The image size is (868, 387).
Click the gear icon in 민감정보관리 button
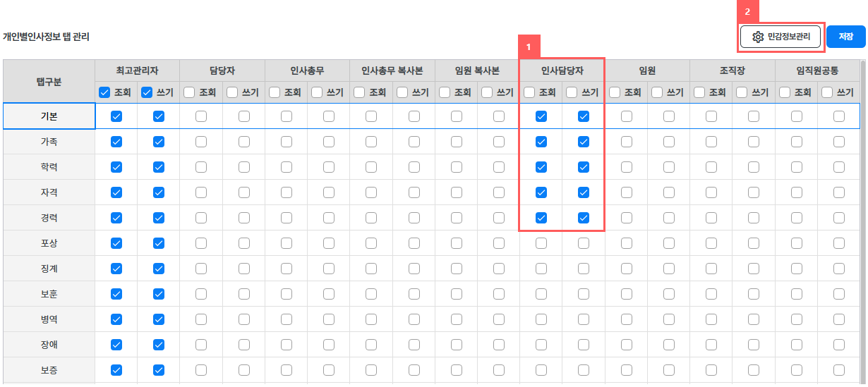coord(758,37)
